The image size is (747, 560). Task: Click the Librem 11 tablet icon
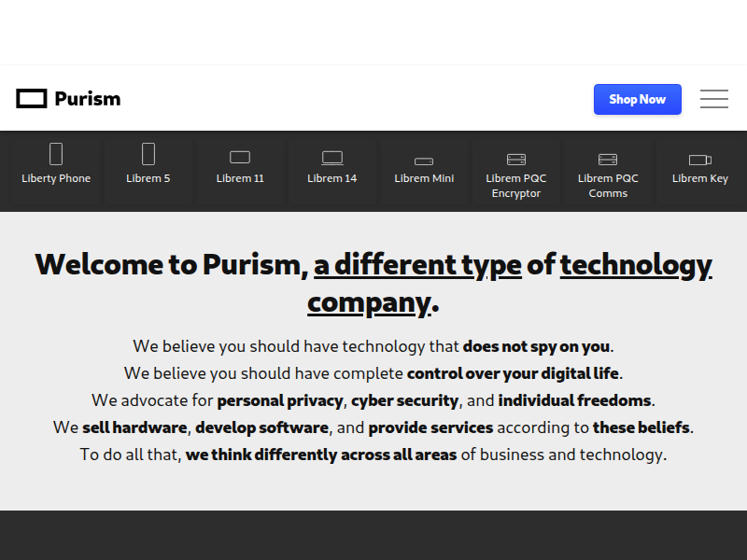pos(240,157)
